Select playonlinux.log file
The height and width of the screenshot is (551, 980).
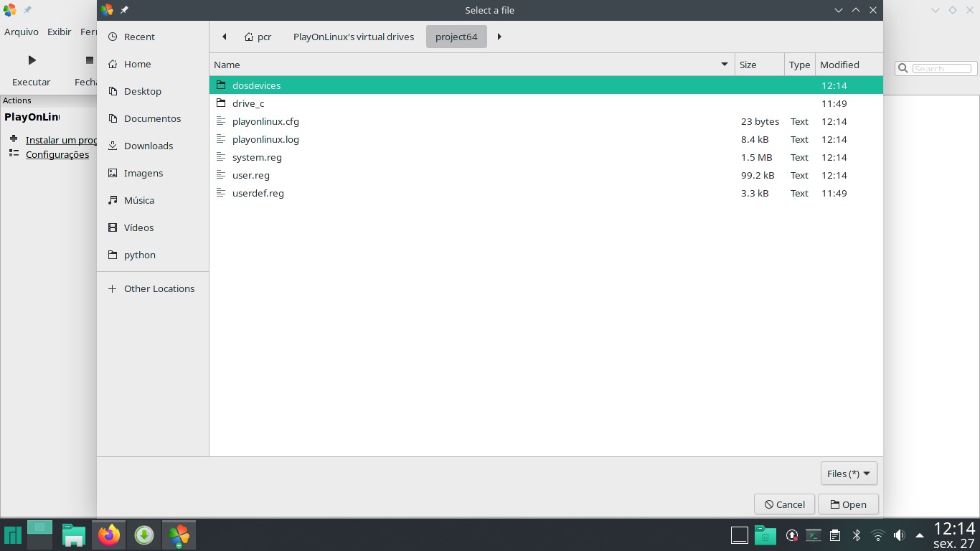[546, 139]
